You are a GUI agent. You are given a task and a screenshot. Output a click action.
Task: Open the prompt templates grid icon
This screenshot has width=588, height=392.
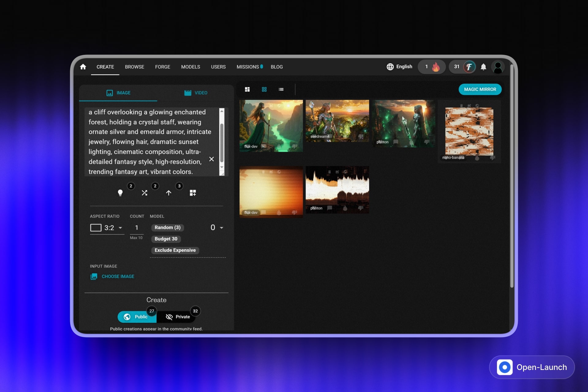193,193
